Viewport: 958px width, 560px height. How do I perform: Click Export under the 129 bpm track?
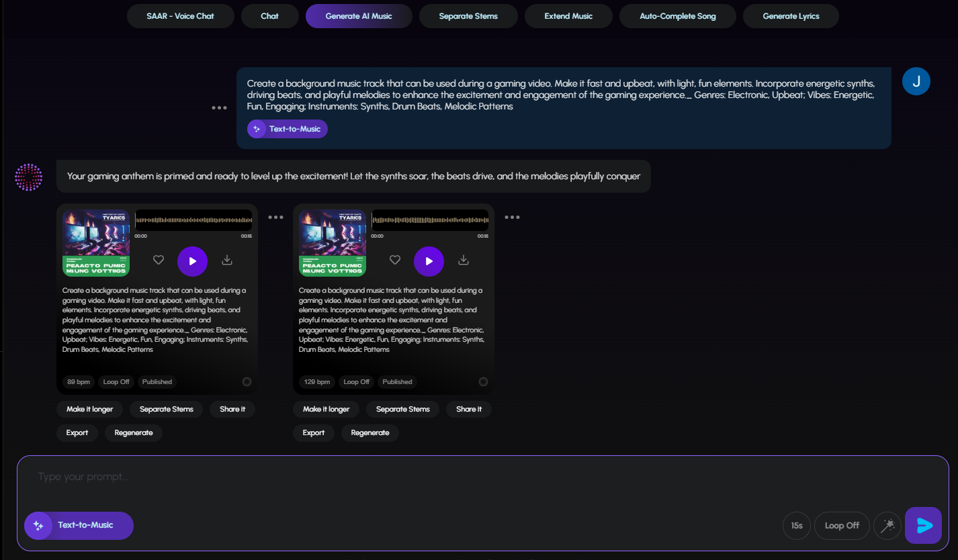click(314, 433)
